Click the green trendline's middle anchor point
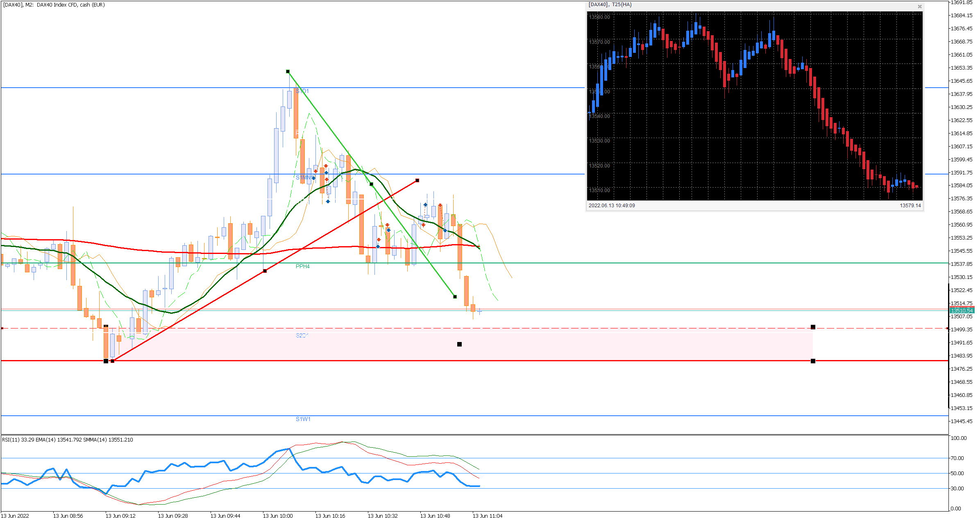The width and height of the screenshot is (980, 521). (371, 184)
